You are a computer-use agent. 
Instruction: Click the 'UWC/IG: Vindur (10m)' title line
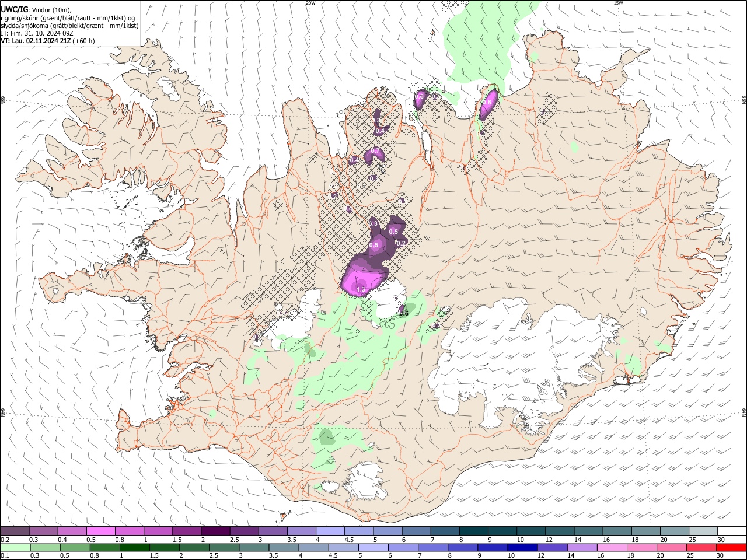[x=36, y=9]
